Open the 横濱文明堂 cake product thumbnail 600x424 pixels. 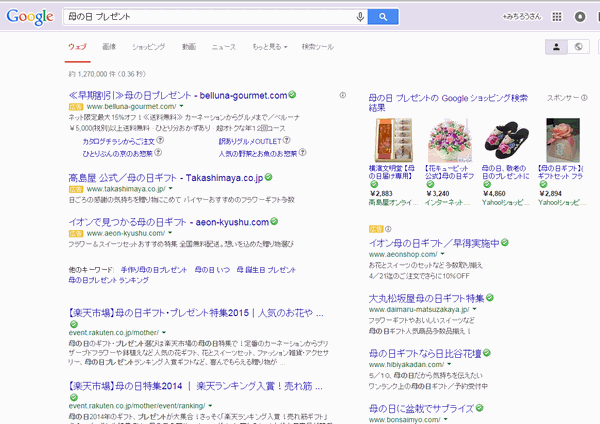coord(393,140)
